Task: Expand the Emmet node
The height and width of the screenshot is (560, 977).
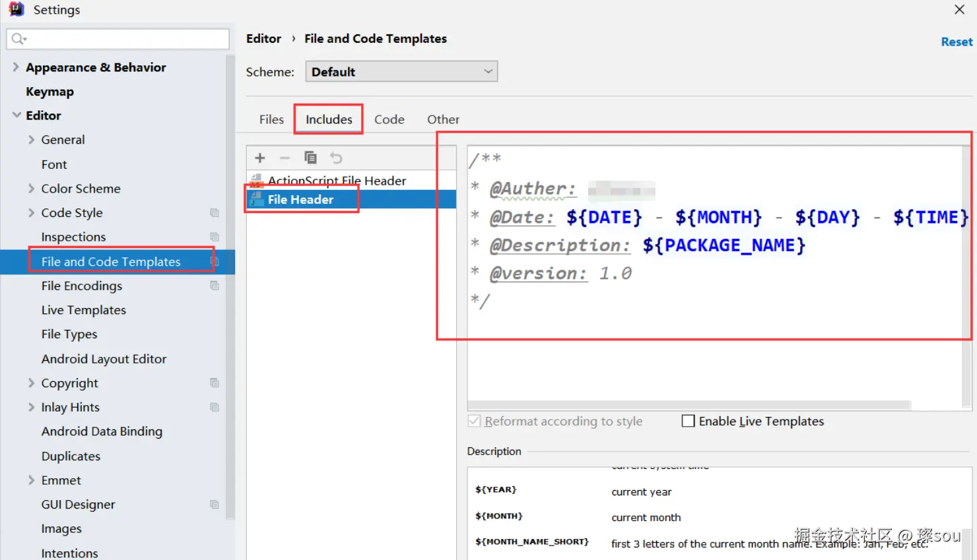Action: (31, 480)
